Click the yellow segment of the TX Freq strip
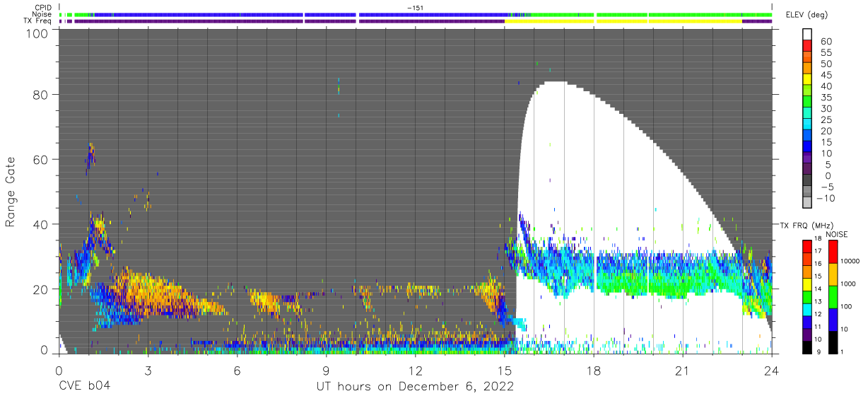This screenshot has height=401, width=868. (x=623, y=21)
